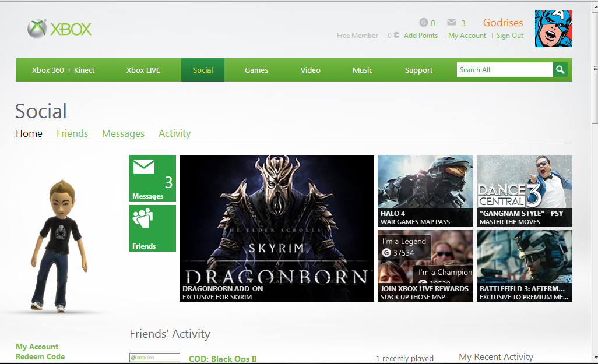Click the Microsoft Points coin icon
This screenshot has height=364, width=598.
397,35
